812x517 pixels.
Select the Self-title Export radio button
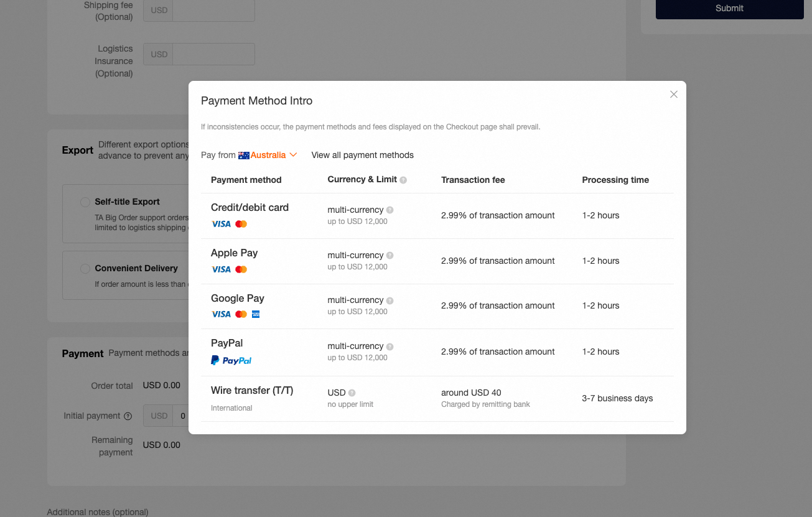pos(85,202)
